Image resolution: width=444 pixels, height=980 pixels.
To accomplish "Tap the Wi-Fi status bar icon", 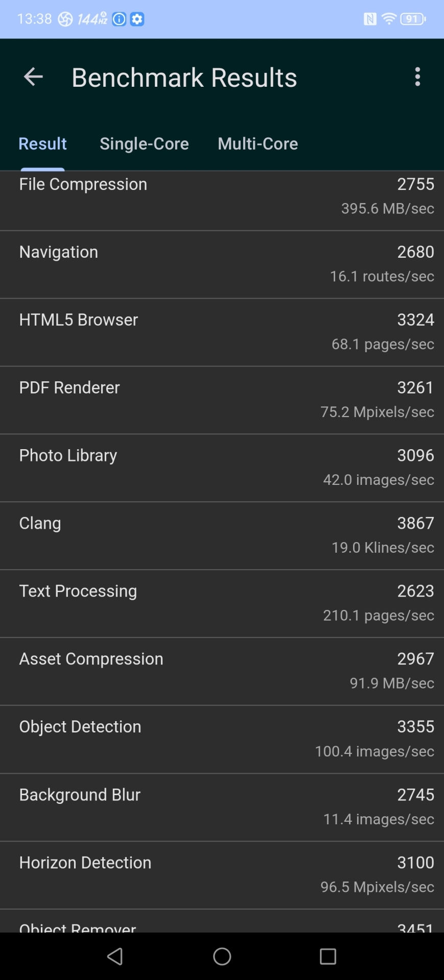I will pyautogui.click(x=389, y=19).
